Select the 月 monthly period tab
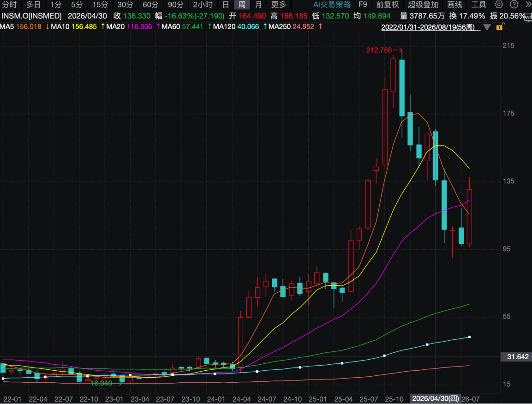 click(258, 5)
